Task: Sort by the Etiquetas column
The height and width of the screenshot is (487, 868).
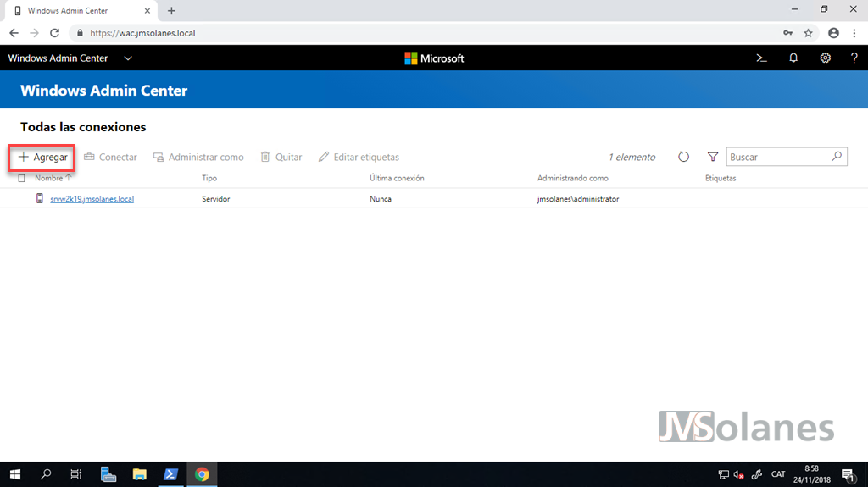Action: (x=721, y=178)
